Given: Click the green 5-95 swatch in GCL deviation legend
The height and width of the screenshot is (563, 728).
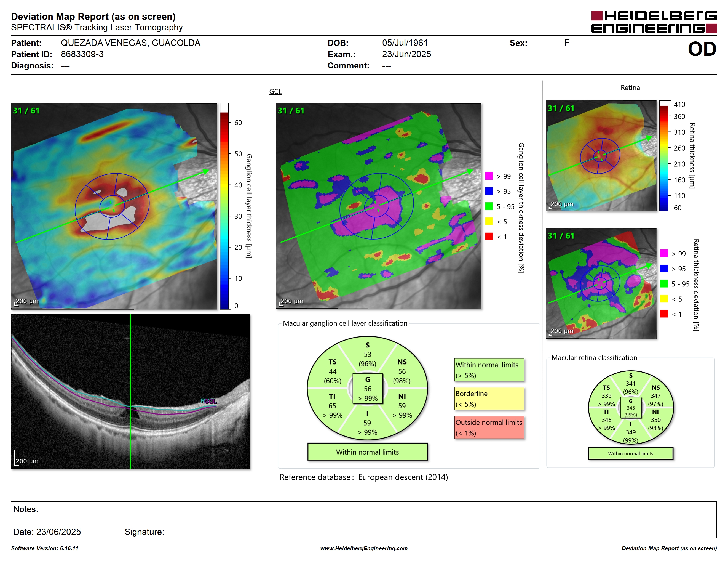Looking at the screenshot, I should [x=489, y=206].
